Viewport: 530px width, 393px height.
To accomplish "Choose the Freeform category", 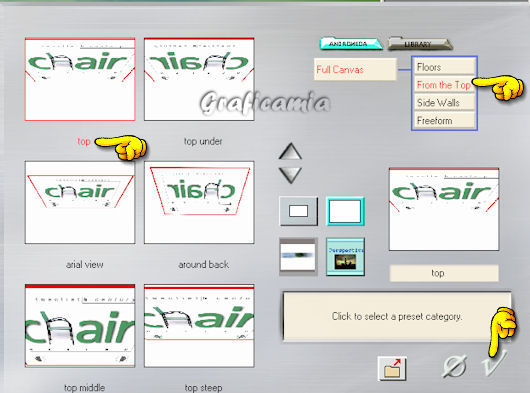I will (x=444, y=120).
